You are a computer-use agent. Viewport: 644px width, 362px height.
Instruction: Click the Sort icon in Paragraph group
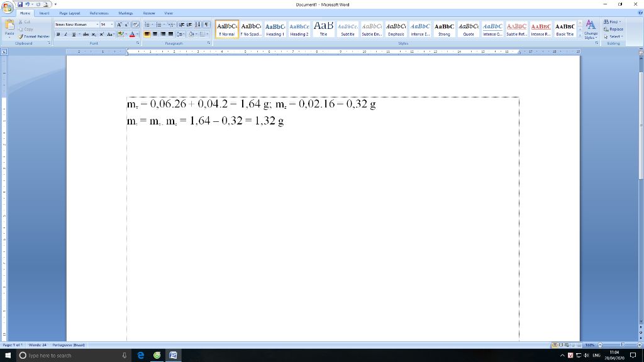coord(198,25)
